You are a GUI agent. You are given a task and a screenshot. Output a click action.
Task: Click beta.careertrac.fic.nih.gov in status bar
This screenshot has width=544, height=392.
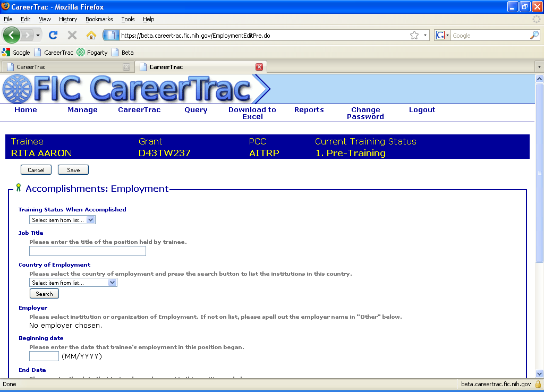tap(496, 384)
